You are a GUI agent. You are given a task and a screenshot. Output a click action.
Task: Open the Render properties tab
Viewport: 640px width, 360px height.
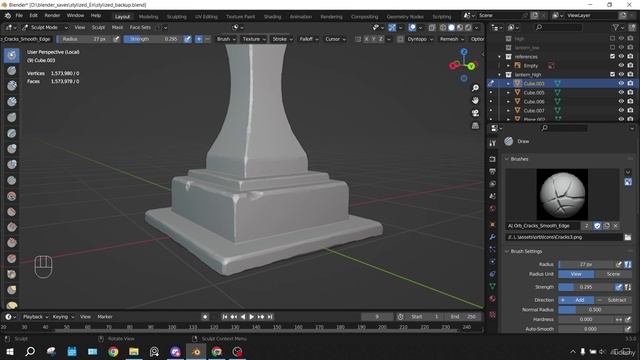[x=493, y=159]
